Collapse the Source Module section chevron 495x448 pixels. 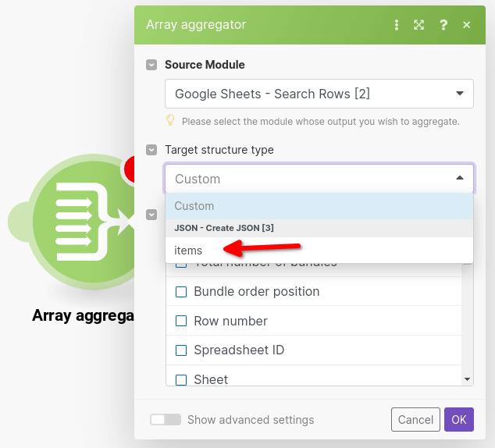click(151, 65)
